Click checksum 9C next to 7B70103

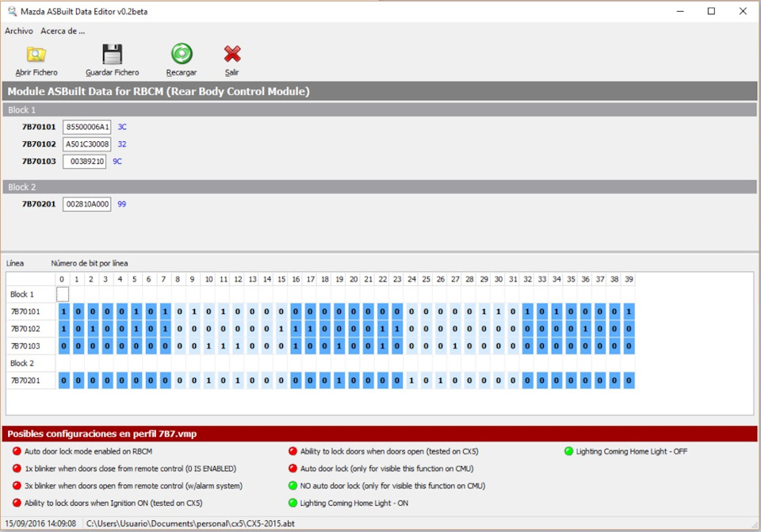click(117, 162)
